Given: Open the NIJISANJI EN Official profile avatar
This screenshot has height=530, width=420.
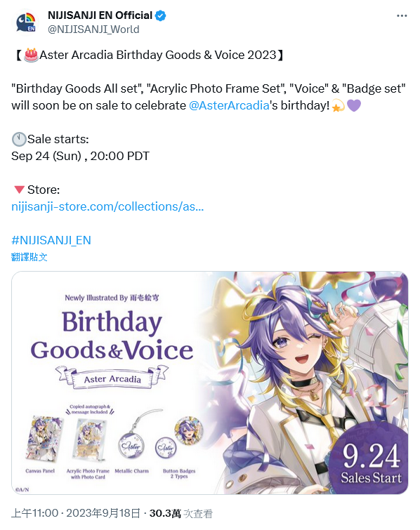Looking at the screenshot, I should click(26, 22).
